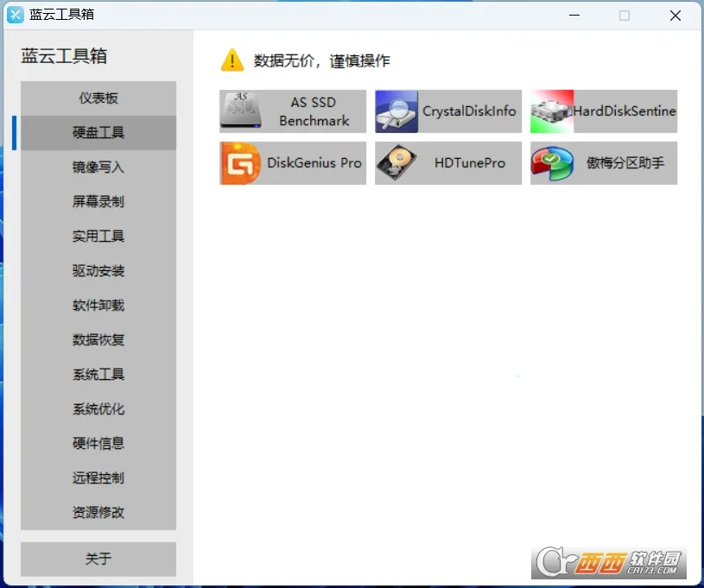Screen dimensions: 704x588
Task: Open HDTunePro using its hard disk icon
Action: [396, 163]
